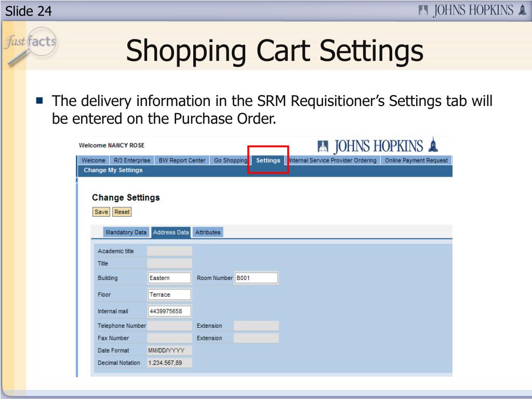Click the Academic title label

point(116,251)
